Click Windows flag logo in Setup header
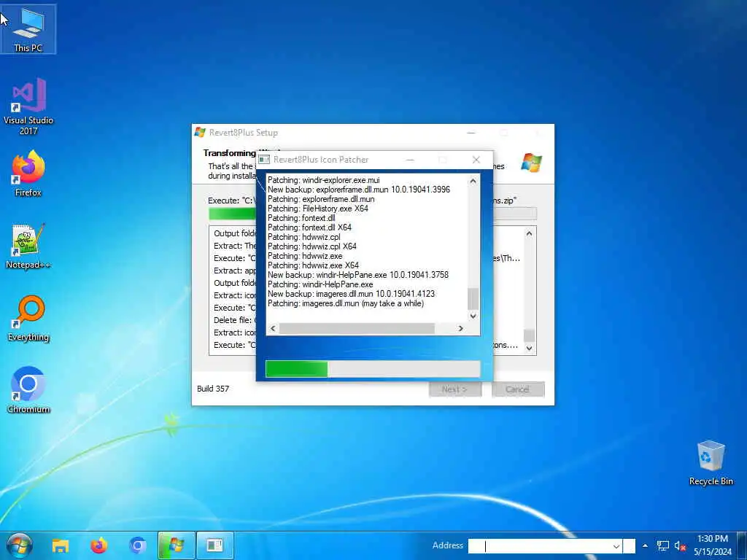 pyautogui.click(x=531, y=163)
